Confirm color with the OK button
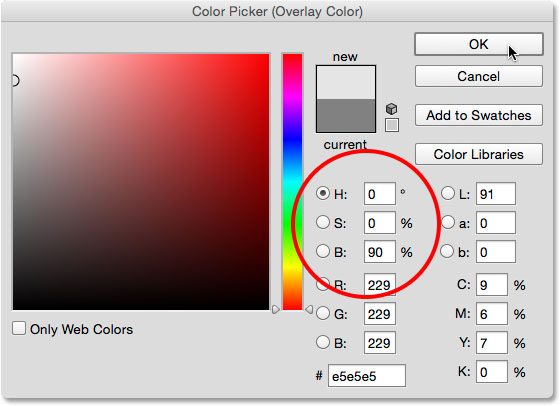Viewport: 560px width, 406px height. [479, 44]
